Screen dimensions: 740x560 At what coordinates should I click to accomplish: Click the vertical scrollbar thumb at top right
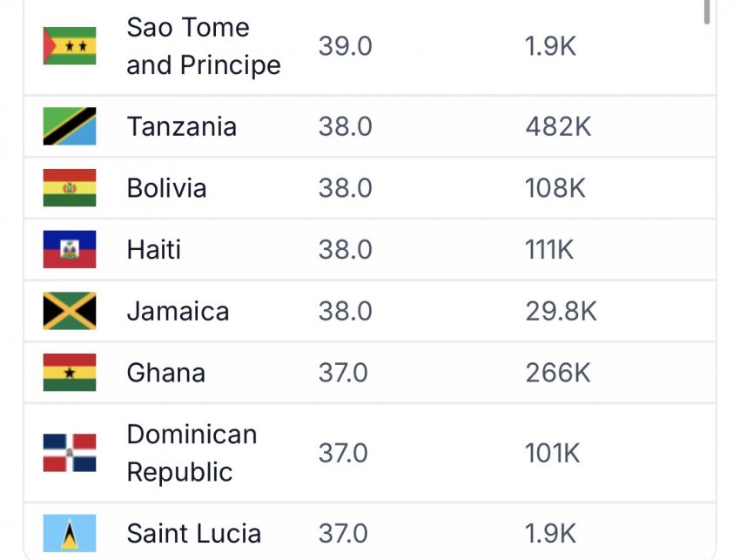[x=707, y=11]
